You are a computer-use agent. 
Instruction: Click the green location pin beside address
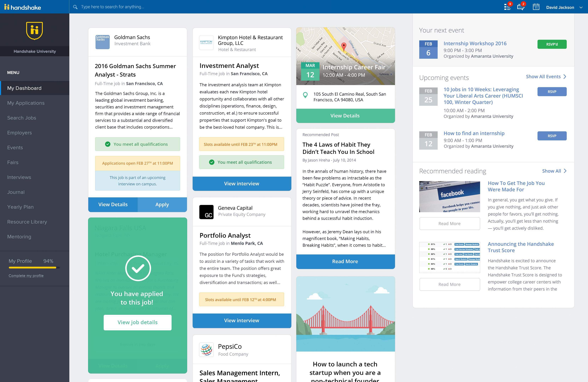point(305,95)
